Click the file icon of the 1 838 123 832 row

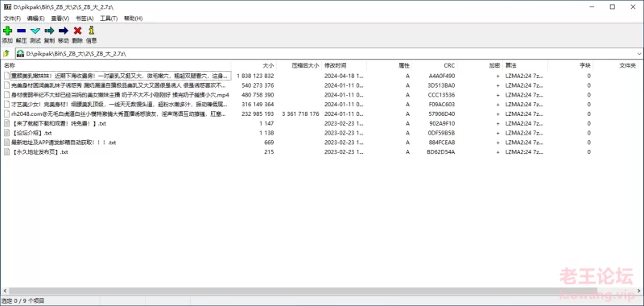(x=6, y=76)
